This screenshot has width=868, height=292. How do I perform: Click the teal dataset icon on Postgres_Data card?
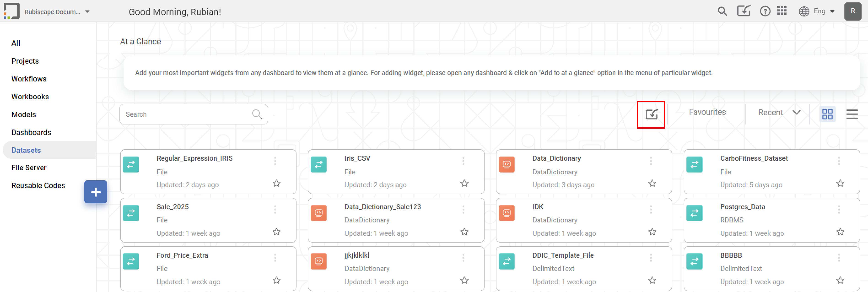click(694, 213)
